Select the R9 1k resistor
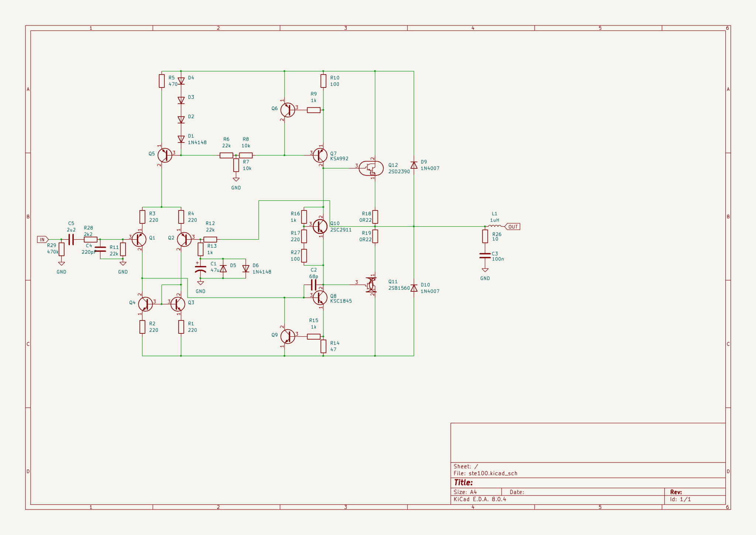 point(313,110)
